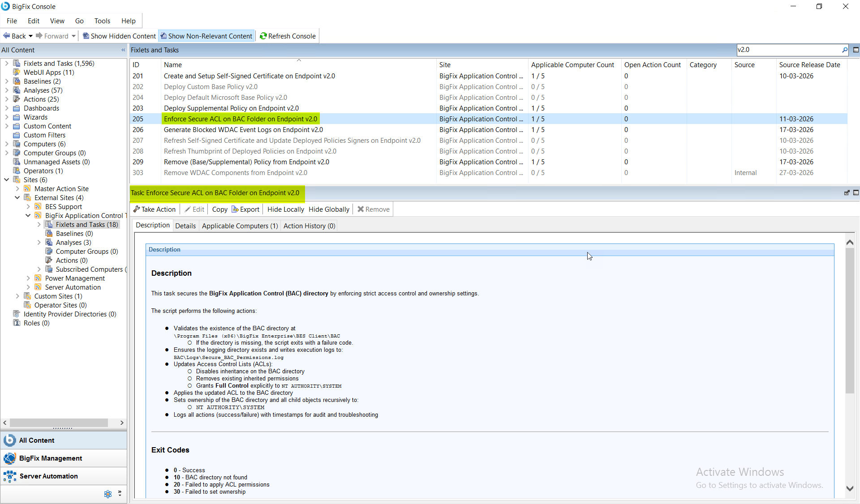The height and width of the screenshot is (504, 860).
Task: Expand the Computers node in sidebar
Action: click(x=6, y=144)
